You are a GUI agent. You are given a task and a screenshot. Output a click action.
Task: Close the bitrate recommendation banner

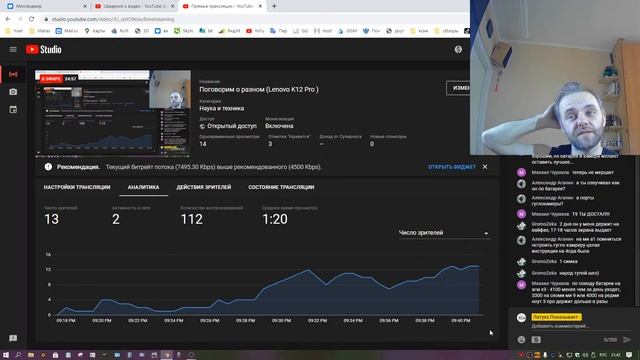click(x=485, y=167)
